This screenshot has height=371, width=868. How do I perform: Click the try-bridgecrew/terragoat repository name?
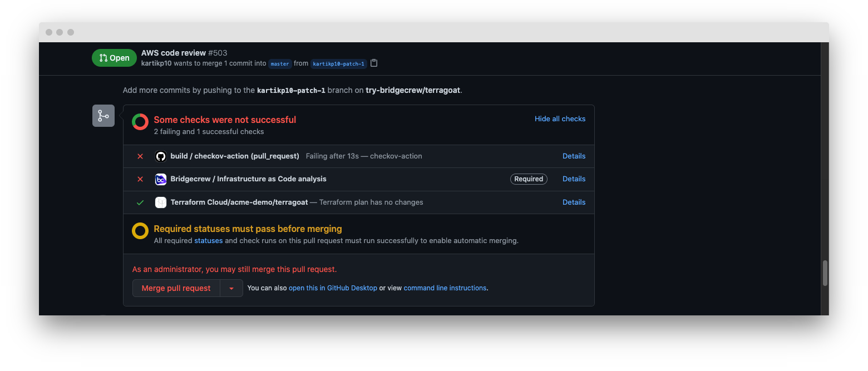(413, 90)
